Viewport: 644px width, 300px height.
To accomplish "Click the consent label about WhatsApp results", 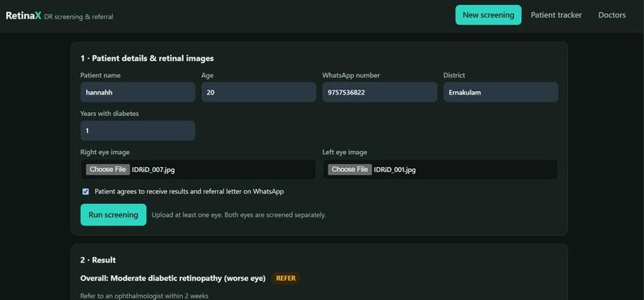I will [189, 191].
